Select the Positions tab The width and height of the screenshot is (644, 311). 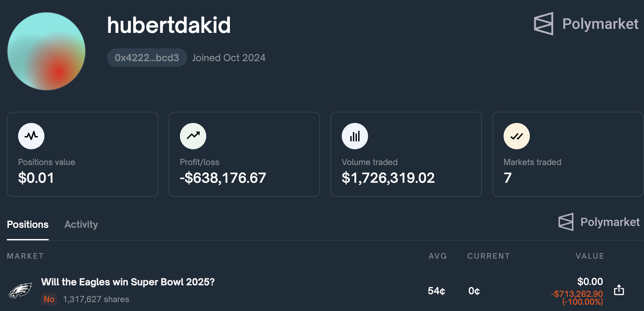(x=28, y=225)
